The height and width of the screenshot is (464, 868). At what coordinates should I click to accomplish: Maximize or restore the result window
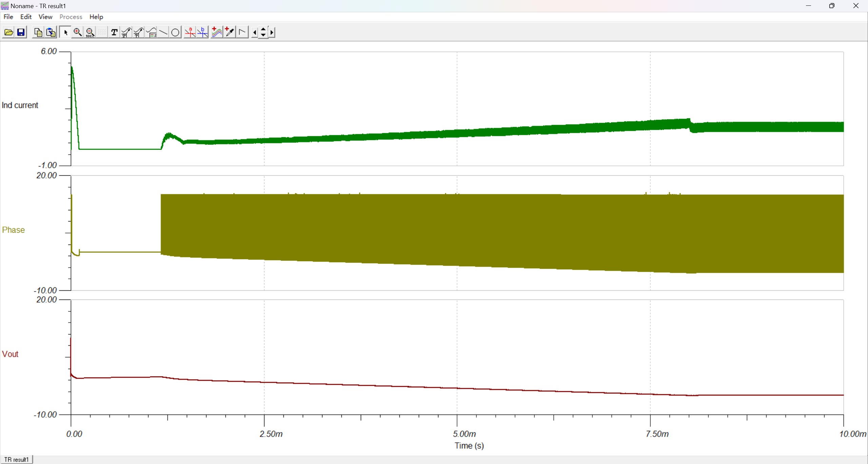(x=832, y=6)
